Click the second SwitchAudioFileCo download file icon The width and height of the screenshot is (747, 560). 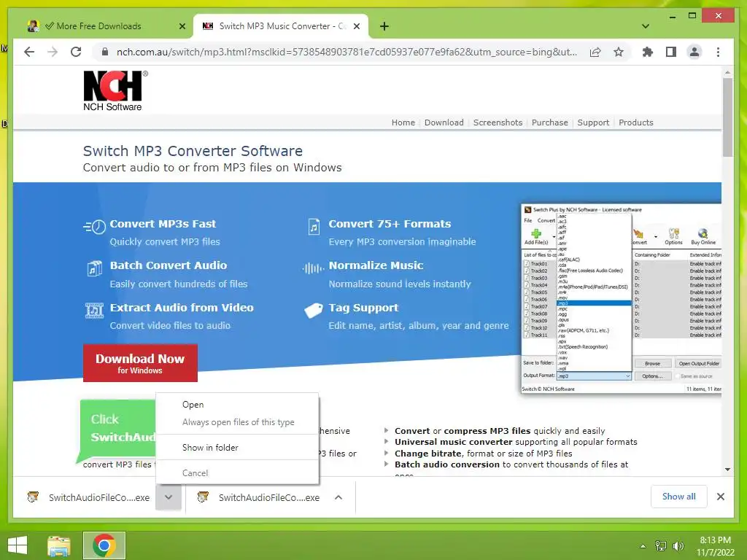click(x=203, y=497)
